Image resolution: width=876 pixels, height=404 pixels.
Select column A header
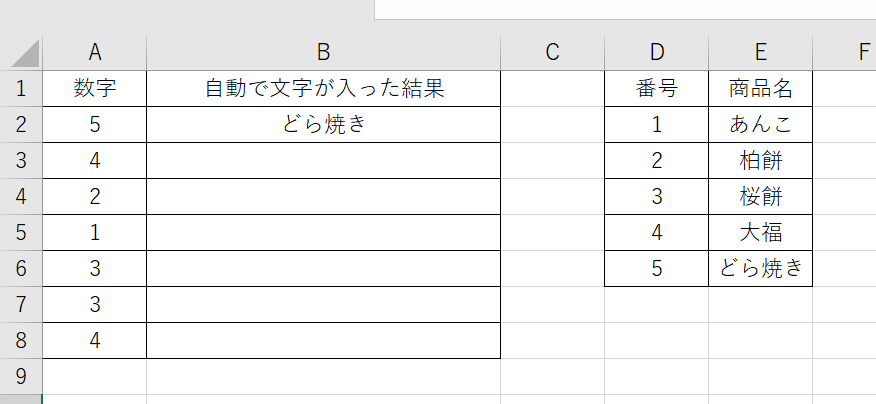click(x=95, y=53)
